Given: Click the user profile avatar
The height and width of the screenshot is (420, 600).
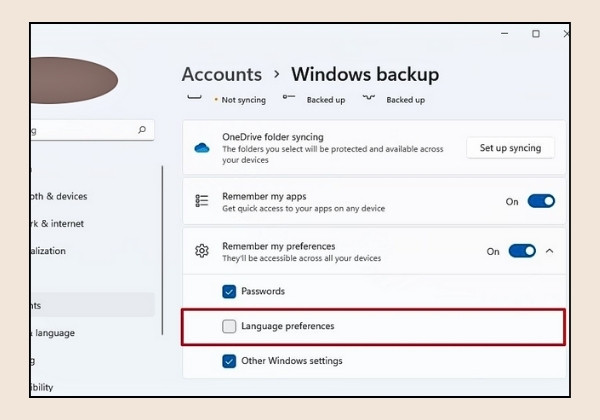Looking at the screenshot, I should click(73, 80).
